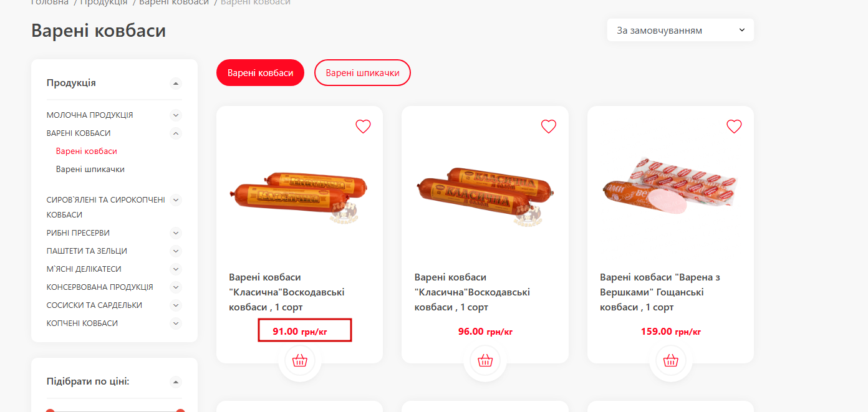Screen dimensions: 868x412
Task: Collapse the Підібрати по ціні panel
Action: [x=176, y=381]
